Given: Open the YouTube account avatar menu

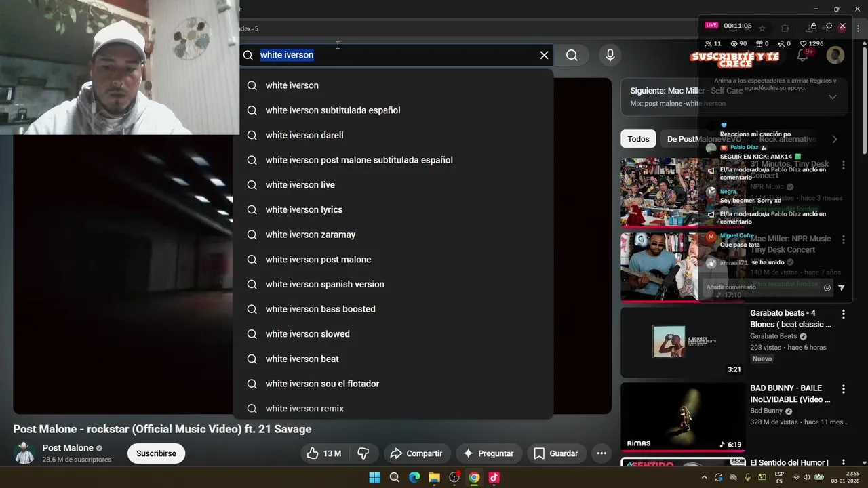Looking at the screenshot, I should [x=835, y=56].
